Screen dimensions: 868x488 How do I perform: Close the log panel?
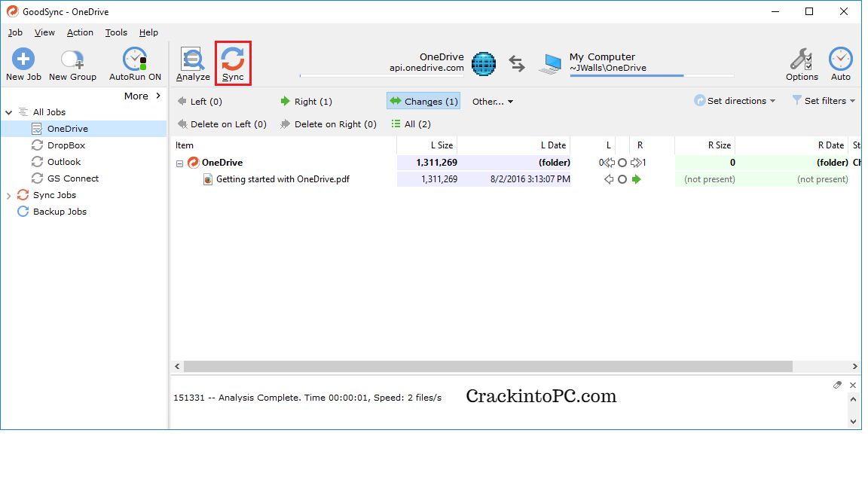(x=853, y=385)
